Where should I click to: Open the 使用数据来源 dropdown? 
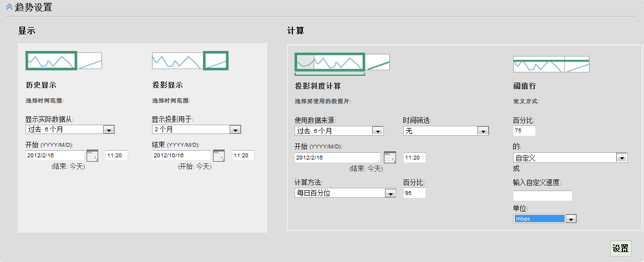tap(378, 131)
